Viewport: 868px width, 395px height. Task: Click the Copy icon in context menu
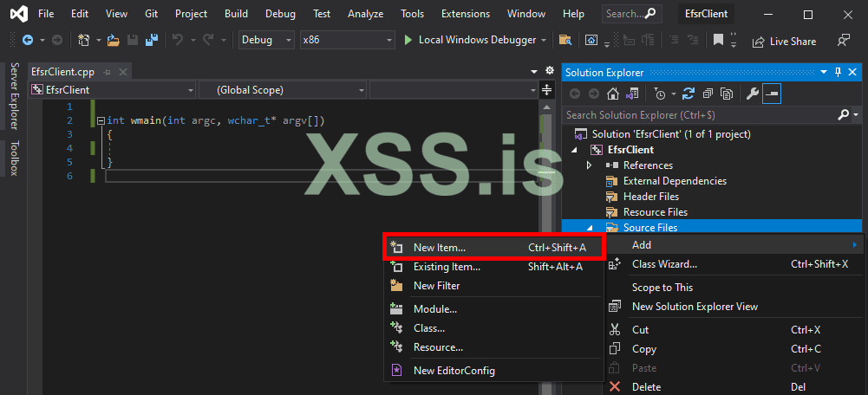coord(615,349)
